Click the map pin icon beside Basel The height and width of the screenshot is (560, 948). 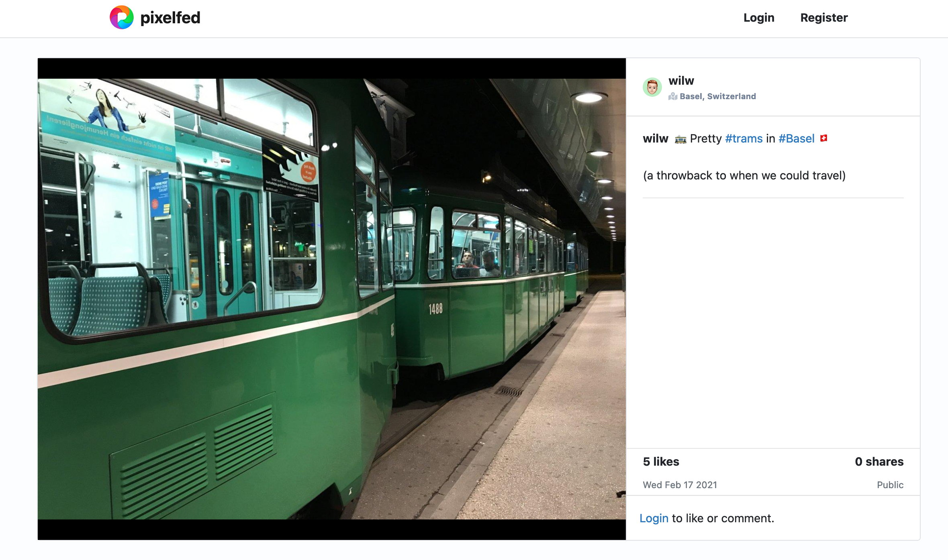coord(674,96)
